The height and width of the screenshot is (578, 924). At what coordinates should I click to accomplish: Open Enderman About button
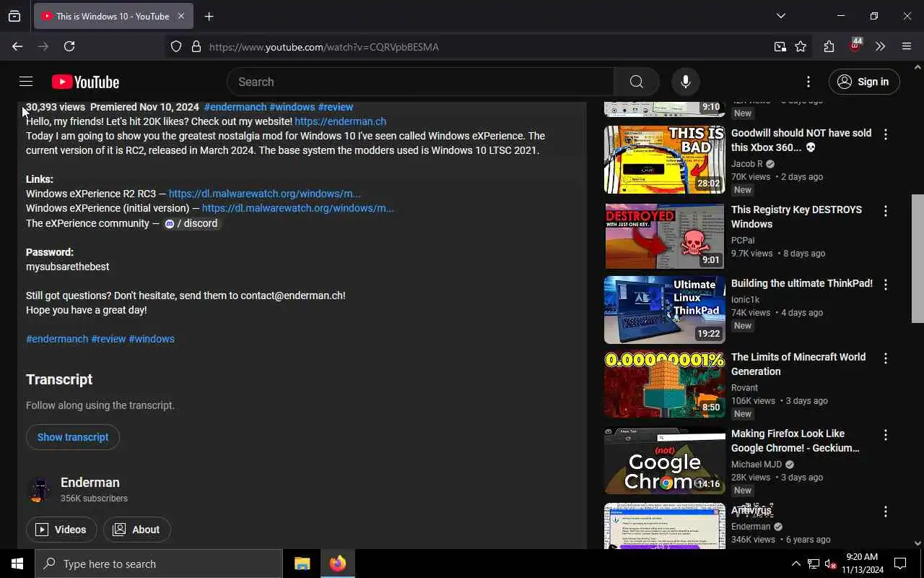point(137,530)
